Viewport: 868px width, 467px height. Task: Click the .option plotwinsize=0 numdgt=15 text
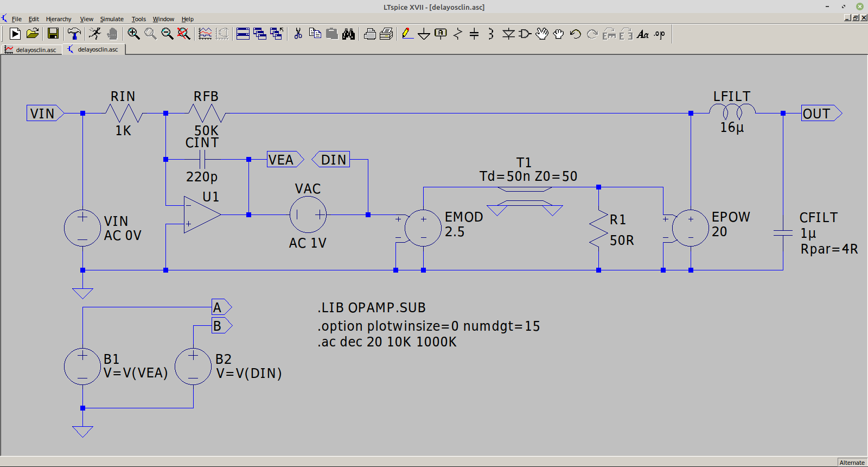point(429,326)
